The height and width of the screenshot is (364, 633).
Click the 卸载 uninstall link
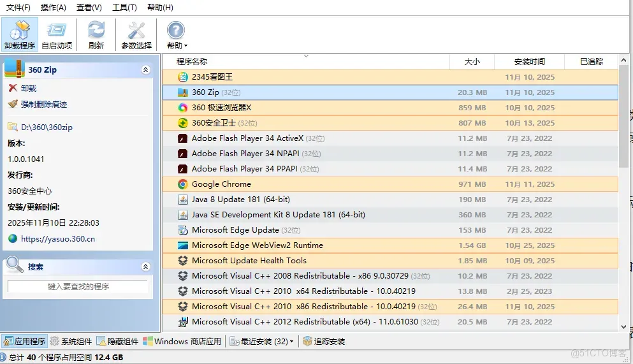[29, 88]
